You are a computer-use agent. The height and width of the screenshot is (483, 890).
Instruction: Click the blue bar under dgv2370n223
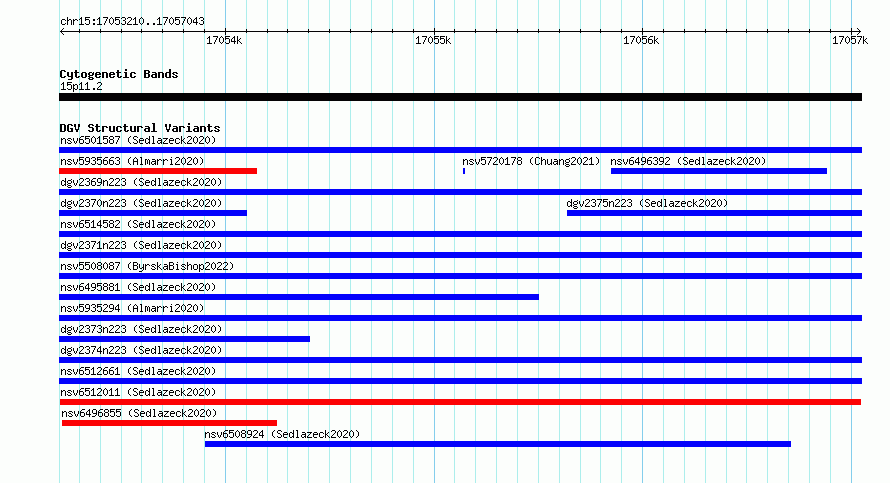(x=153, y=213)
